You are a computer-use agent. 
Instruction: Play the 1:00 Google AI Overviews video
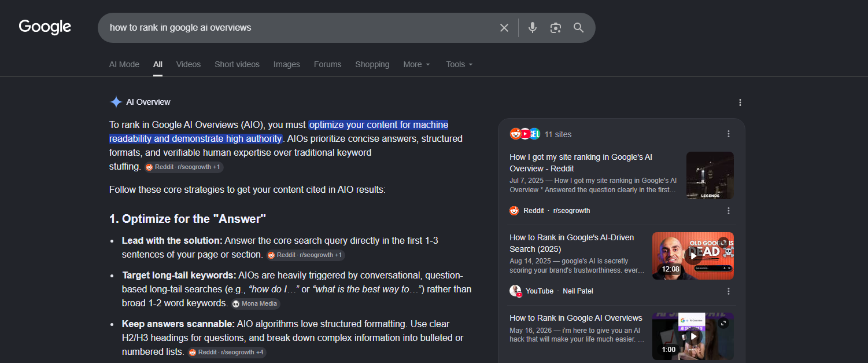[x=693, y=336]
